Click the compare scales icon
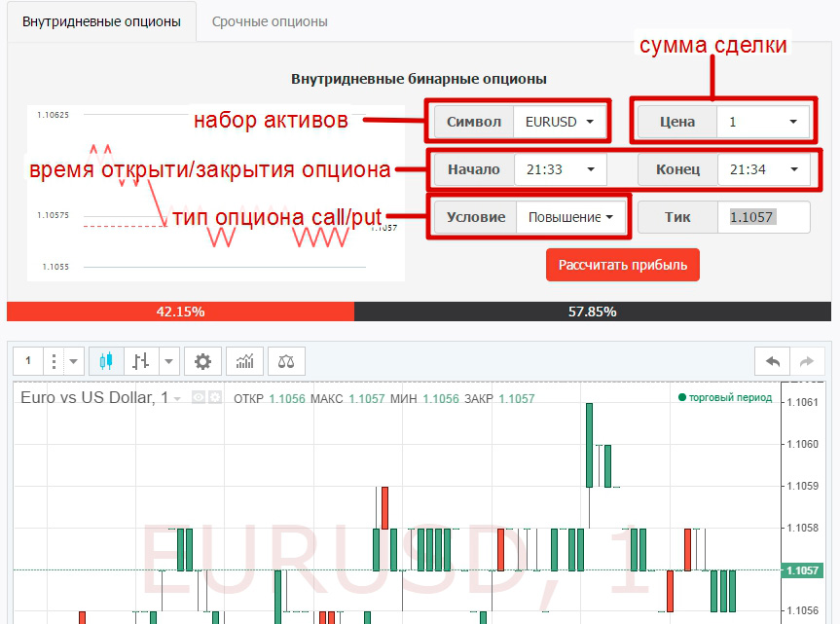Image resolution: width=840 pixels, height=624 pixels. (286, 361)
